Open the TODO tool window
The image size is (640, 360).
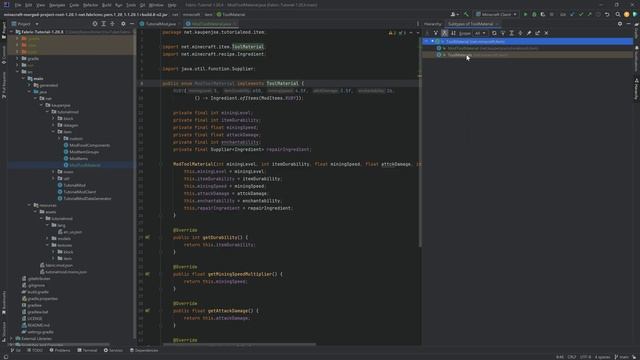tap(35, 350)
